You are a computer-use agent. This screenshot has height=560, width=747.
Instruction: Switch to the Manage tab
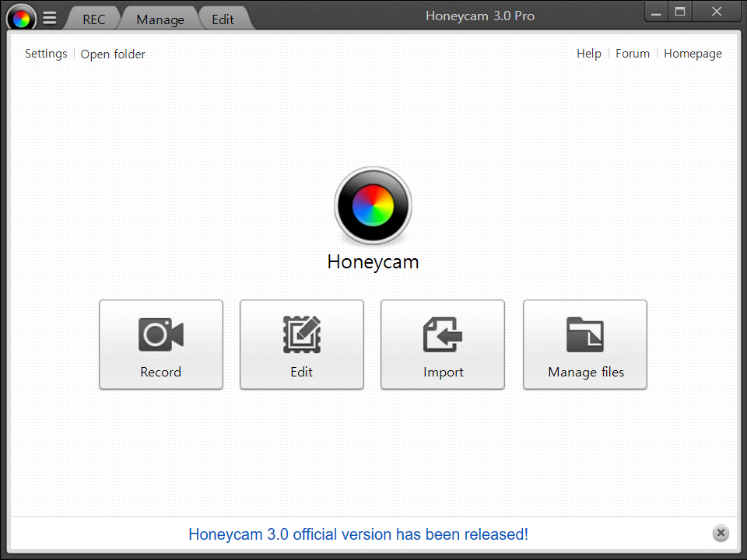point(160,19)
